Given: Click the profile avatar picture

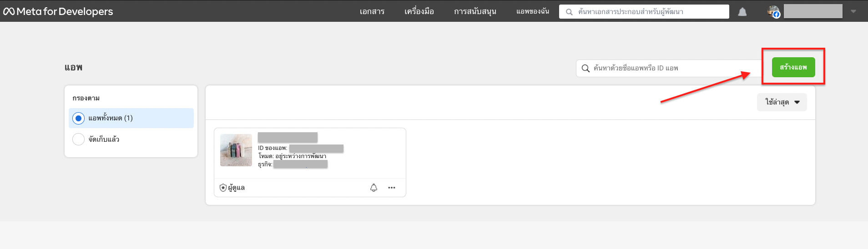Looking at the screenshot, I should pos(774,11).
